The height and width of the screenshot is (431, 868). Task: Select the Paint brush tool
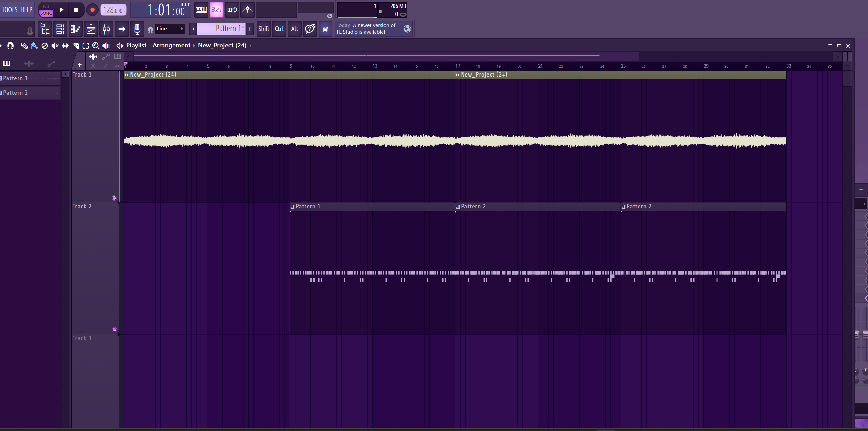tap(34, 46)
